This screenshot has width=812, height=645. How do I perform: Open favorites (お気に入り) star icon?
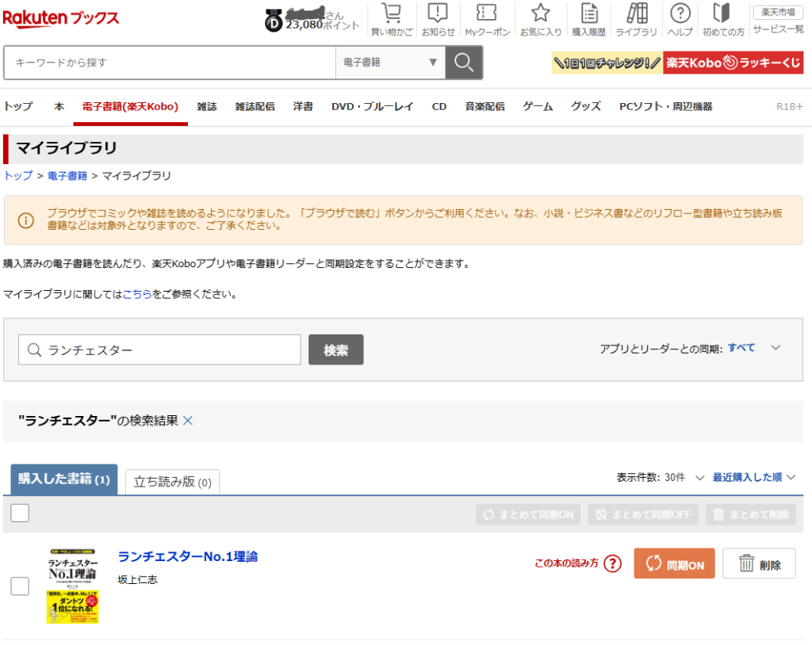[x=540, y=20]
